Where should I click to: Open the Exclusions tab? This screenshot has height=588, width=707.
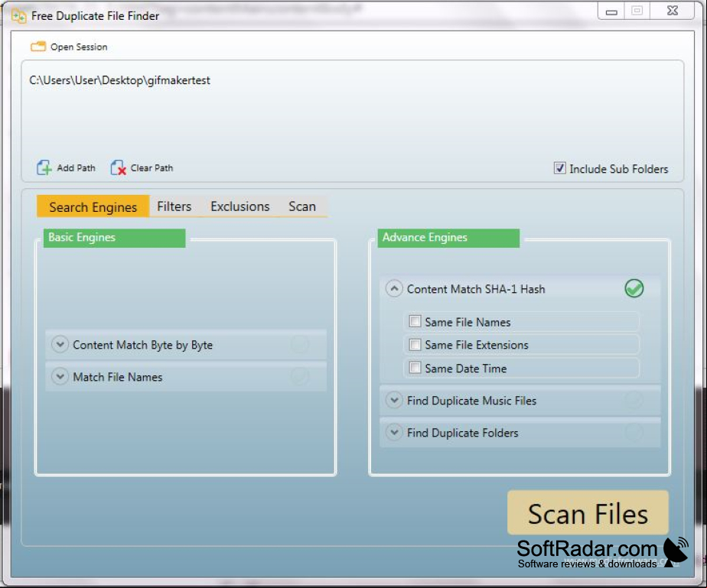coord(240,206)
